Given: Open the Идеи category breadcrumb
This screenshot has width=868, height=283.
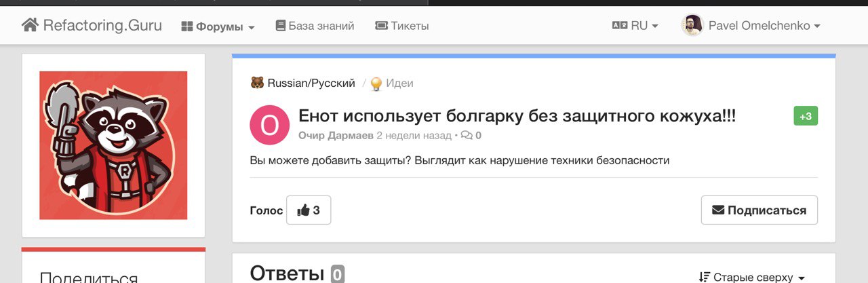Looking at the screenshot, I should tap(399, 83).
